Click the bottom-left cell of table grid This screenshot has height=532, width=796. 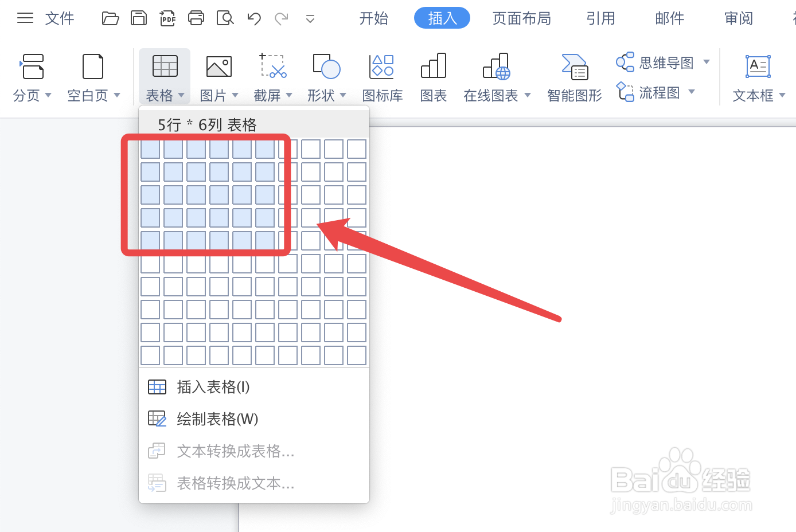coord(150,355)
